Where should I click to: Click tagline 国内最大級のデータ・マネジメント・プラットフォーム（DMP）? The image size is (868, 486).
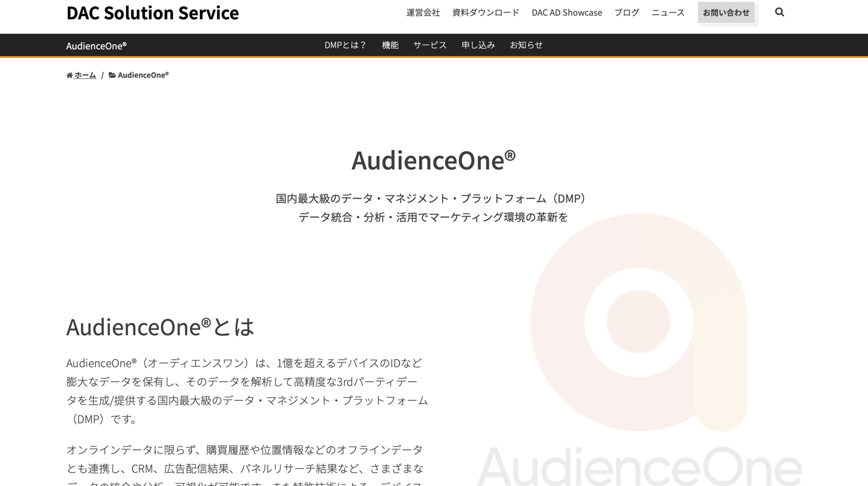pyautogui.click(x=433, y=199)
